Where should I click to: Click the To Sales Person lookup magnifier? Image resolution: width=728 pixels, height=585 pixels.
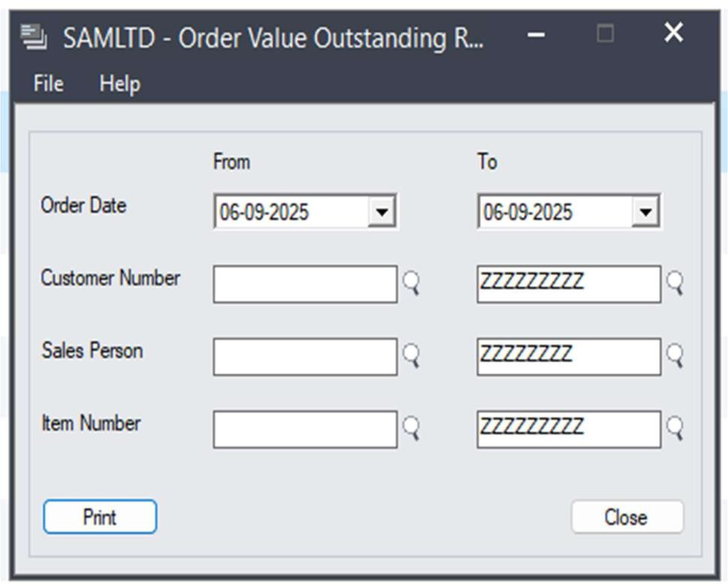(x=675, y=356)
